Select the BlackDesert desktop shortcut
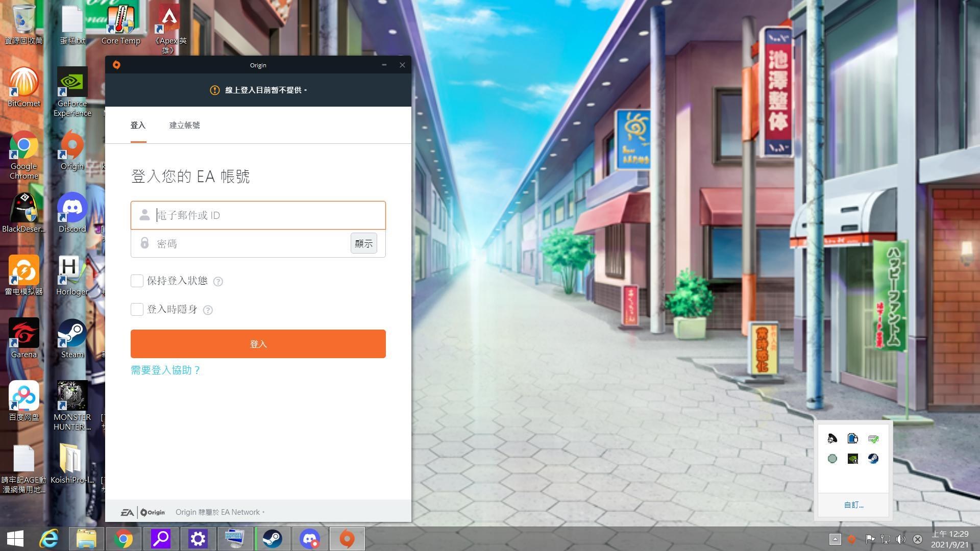 [x=23, y=213]
